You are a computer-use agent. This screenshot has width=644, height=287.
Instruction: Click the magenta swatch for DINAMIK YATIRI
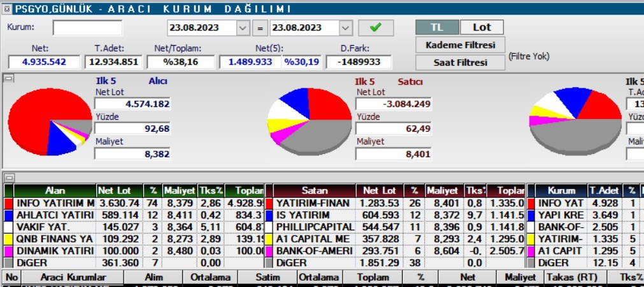pyautogui.click(x=9, y=251)
